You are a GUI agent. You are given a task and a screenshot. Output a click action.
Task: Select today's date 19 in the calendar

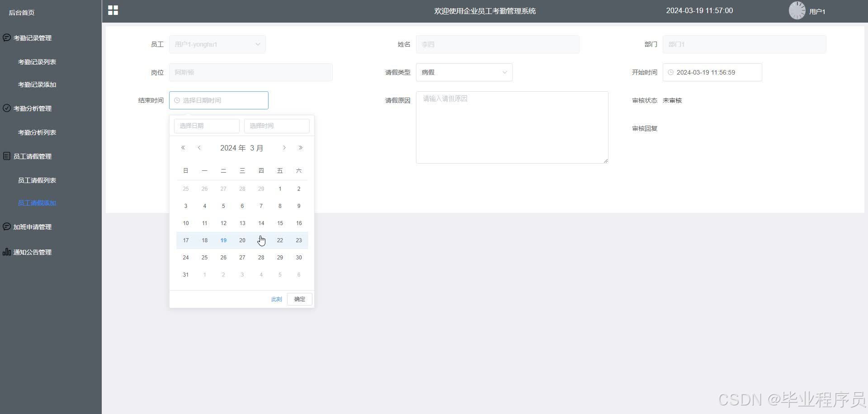tap(223, 240)
